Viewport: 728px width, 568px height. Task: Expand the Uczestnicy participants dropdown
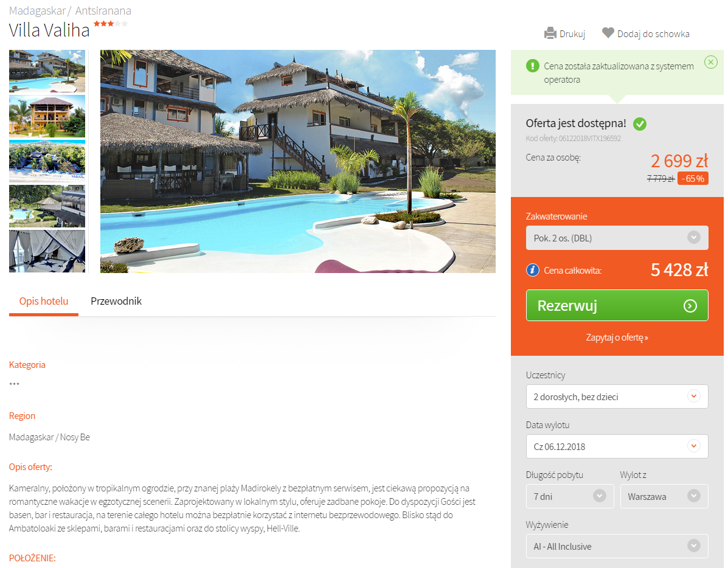click(x=617, y=397)
